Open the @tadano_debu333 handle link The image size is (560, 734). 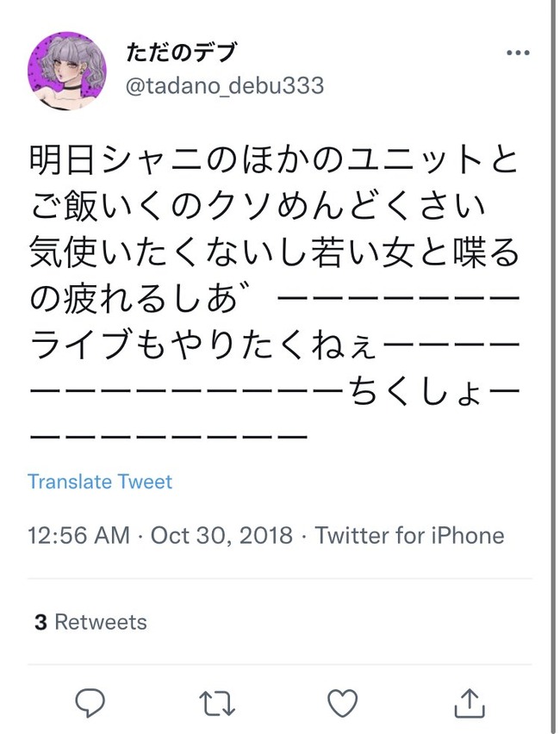(227, 87)
